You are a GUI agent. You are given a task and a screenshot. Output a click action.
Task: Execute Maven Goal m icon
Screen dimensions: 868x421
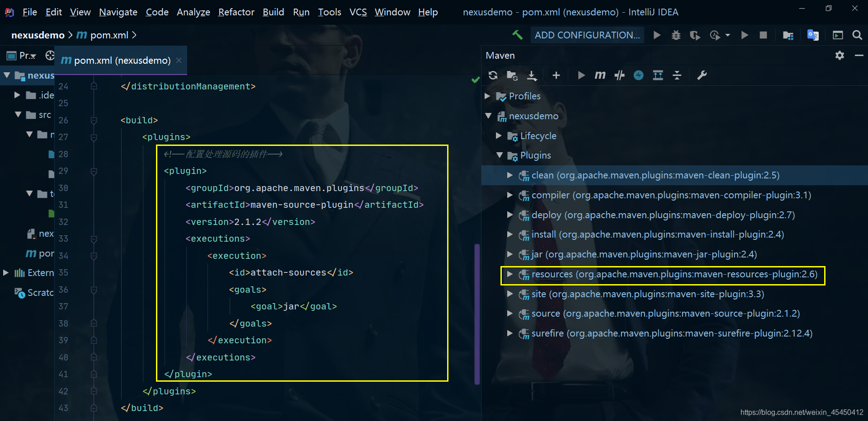(x=600, y=75)
